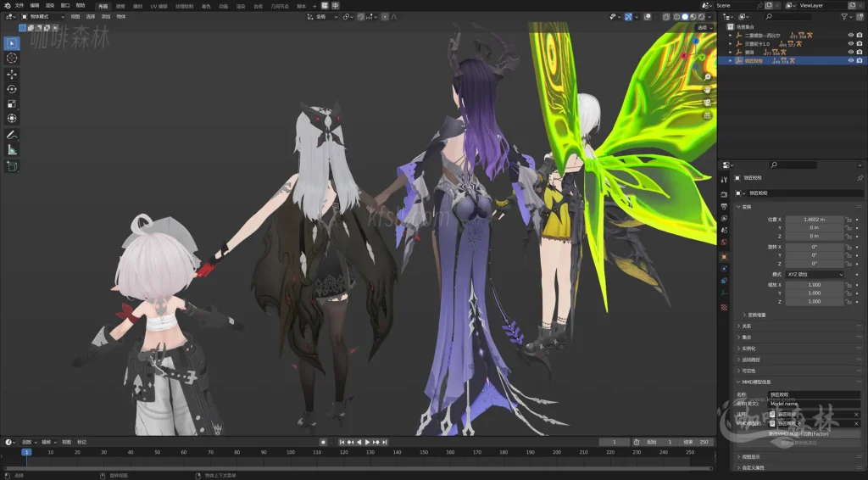
Task: Select the Scale tool
Action: click(x=12, y=103)
